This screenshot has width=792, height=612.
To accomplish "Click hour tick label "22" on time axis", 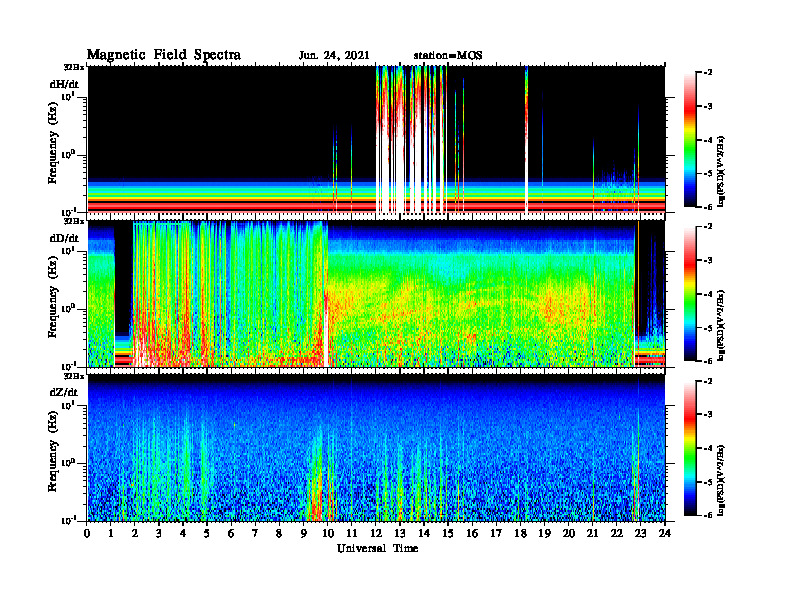I will coord(617,533).
